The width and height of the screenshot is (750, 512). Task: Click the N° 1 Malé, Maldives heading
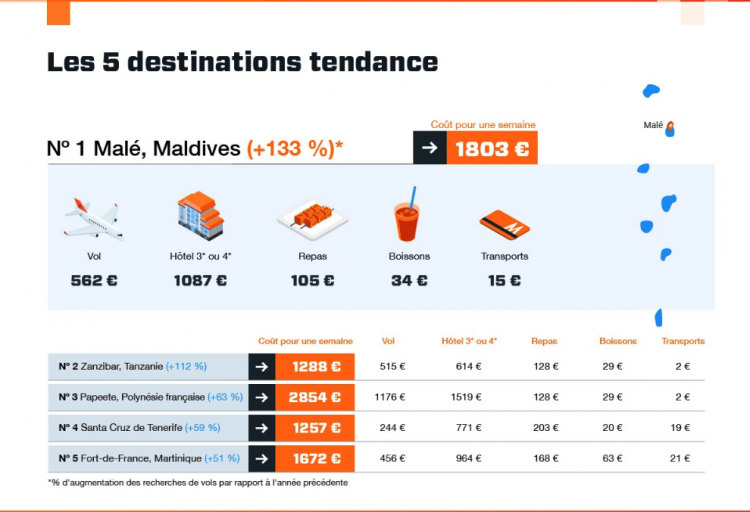[195, 148]
